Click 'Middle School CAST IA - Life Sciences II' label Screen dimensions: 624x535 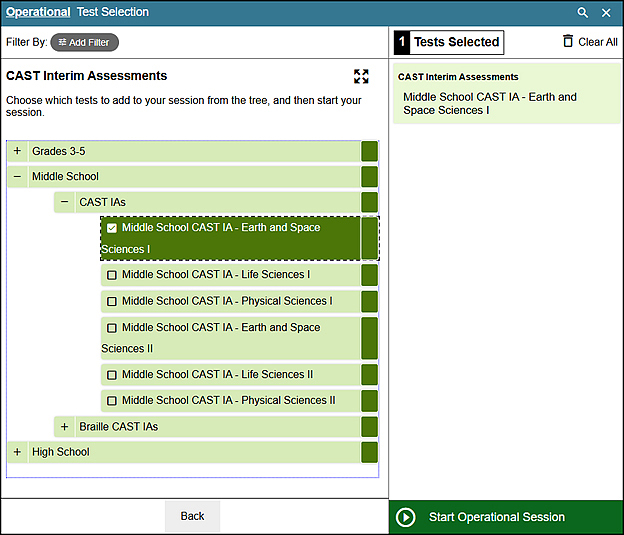pyautogui.click(x=217, y=375)
